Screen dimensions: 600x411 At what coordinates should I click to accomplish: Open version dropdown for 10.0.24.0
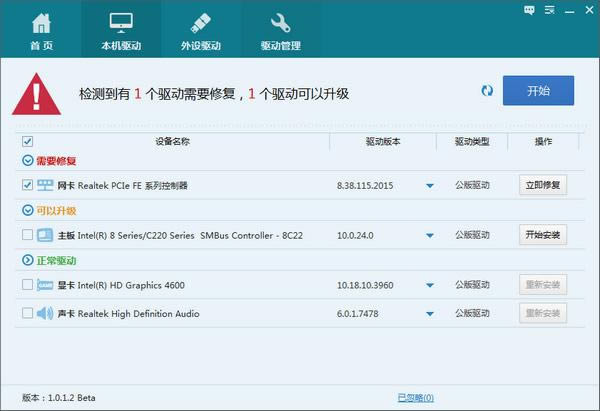430,235
